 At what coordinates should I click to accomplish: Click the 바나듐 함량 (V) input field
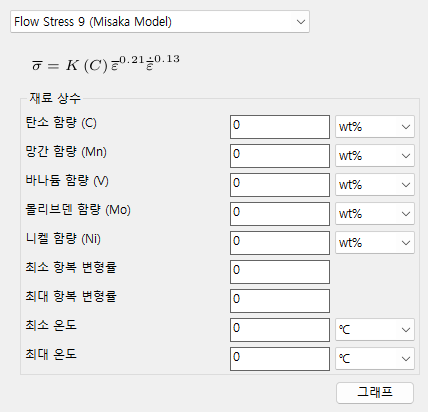tap(280, 185)
